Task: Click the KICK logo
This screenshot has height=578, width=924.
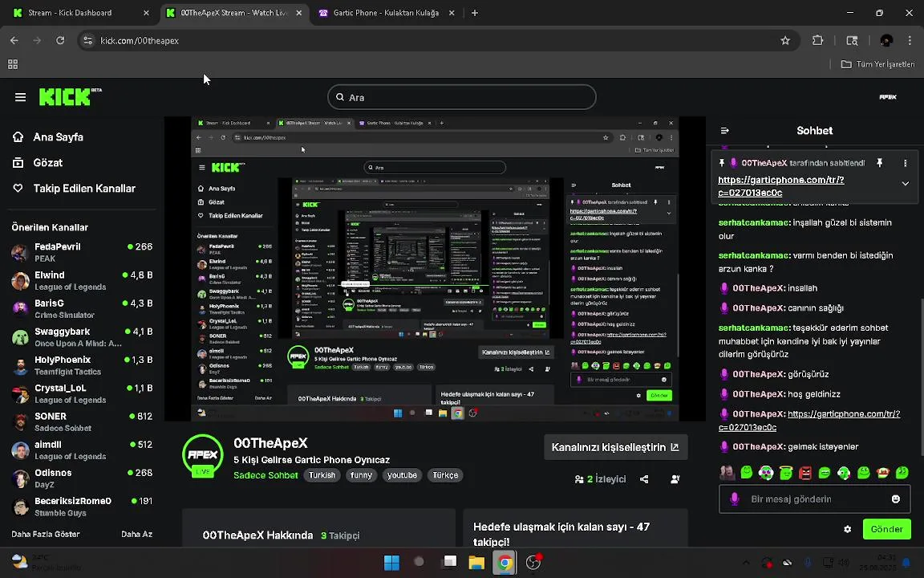Action: click(70, 96)
